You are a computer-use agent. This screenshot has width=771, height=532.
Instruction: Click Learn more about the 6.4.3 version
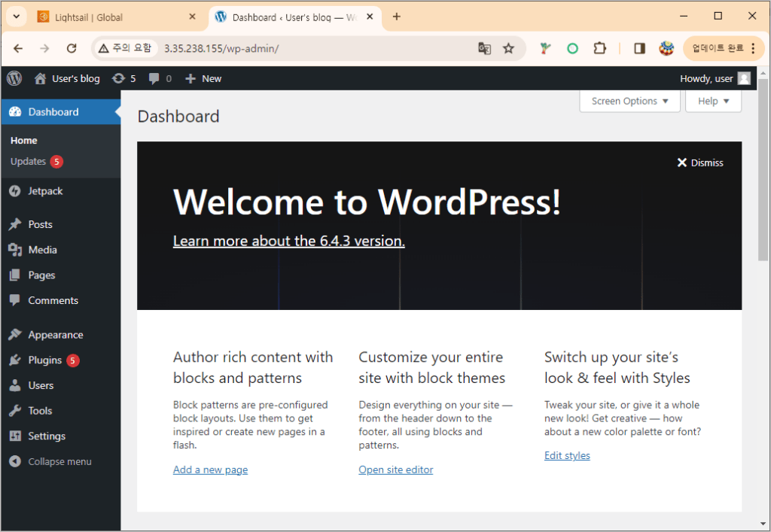click(x=288, y=241)
